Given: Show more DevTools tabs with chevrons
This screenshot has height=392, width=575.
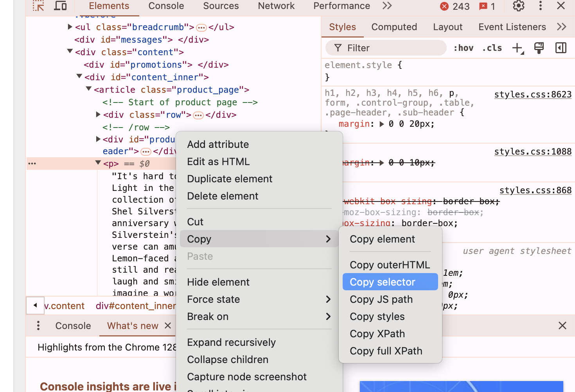Looking at the screenshot, I should click(387, 6).
